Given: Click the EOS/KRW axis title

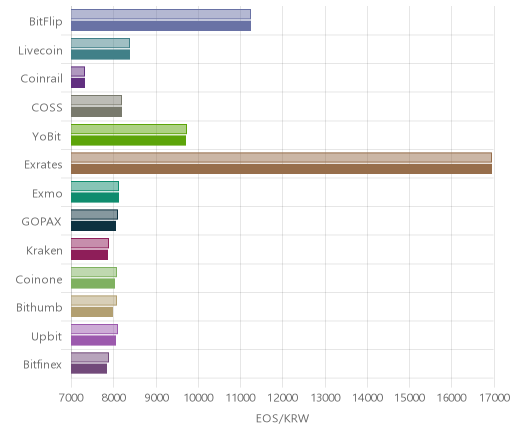Looking at the screenshot, I should (282, 418).
